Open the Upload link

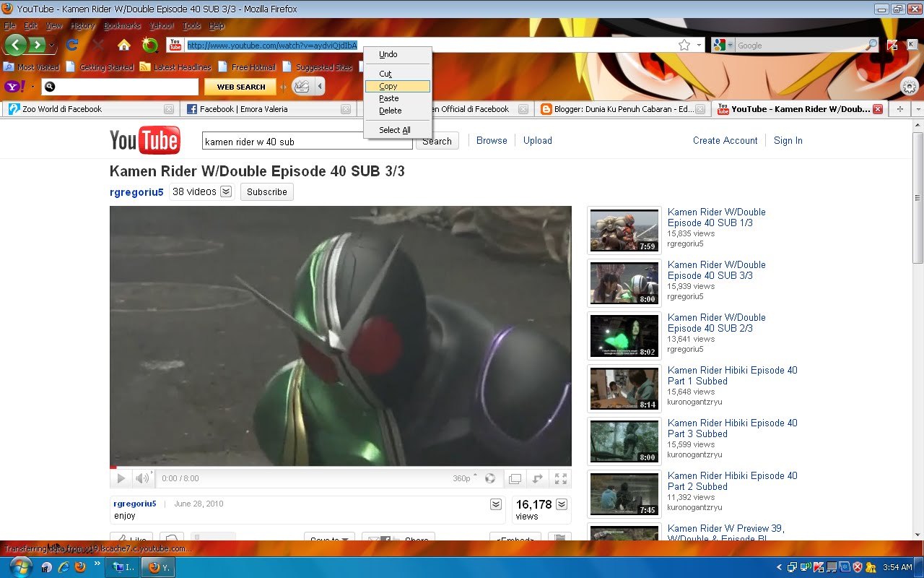538,140
